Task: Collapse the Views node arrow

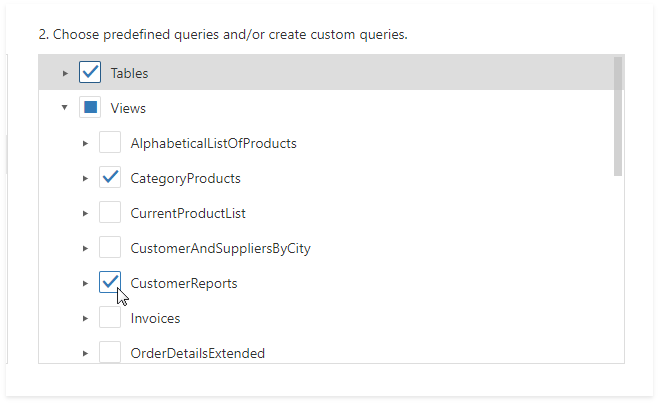Action: click(65, 108)
